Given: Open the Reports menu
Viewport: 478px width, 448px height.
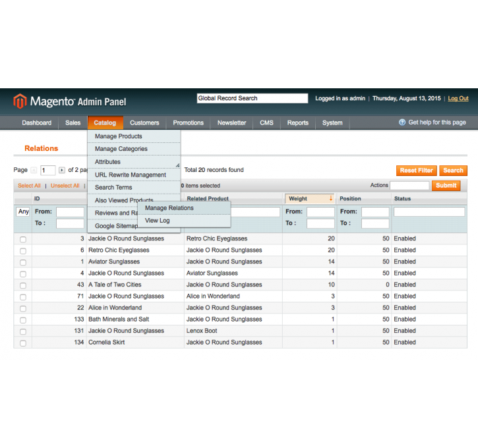Looking at the screenshot, I should 298,123.
